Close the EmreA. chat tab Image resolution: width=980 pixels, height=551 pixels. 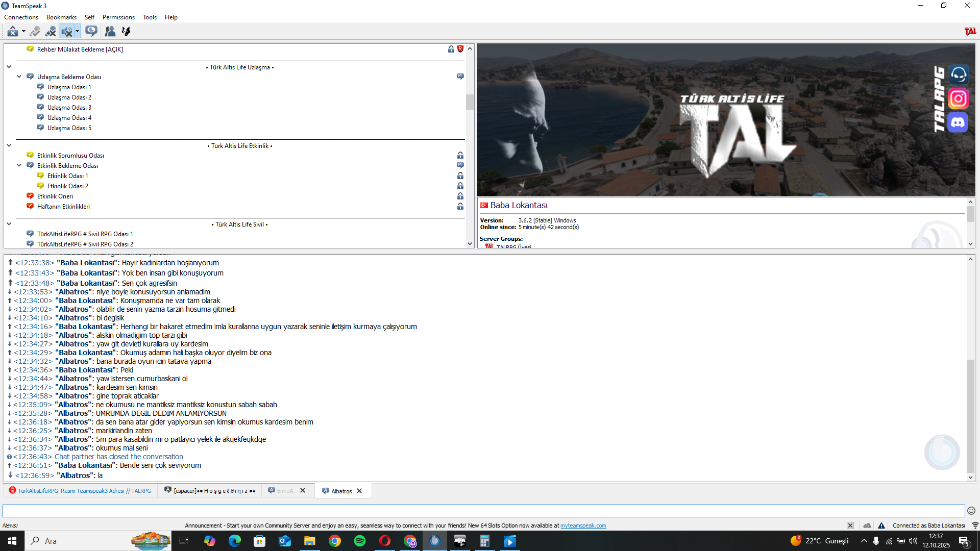point(303,491)
